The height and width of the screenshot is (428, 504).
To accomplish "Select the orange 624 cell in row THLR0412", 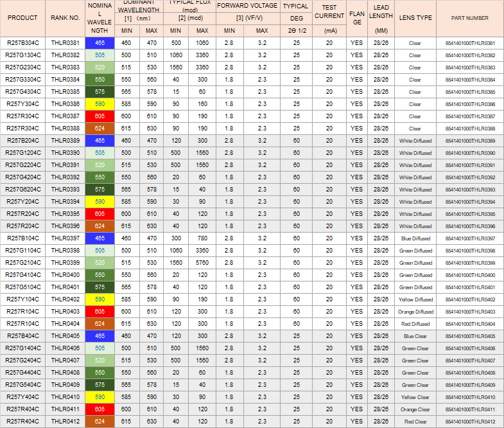I will pyautogui.click(x=100, y=421).
